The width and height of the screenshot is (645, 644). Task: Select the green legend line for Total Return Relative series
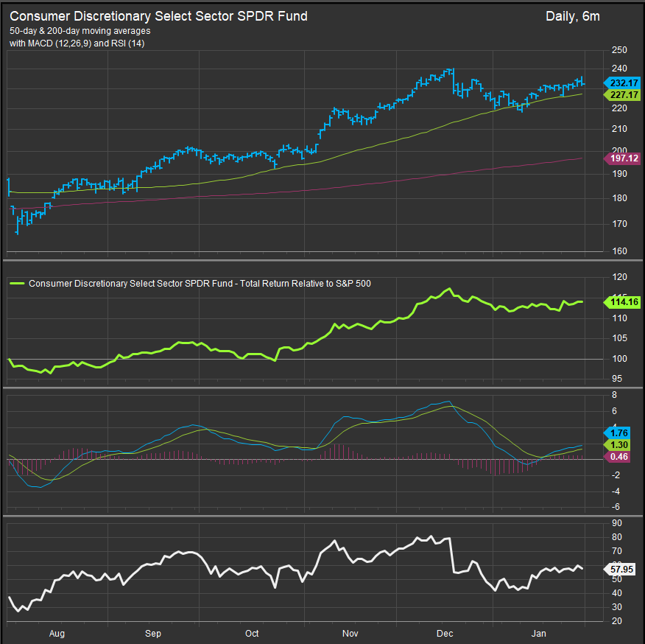[x=17, y=283]
